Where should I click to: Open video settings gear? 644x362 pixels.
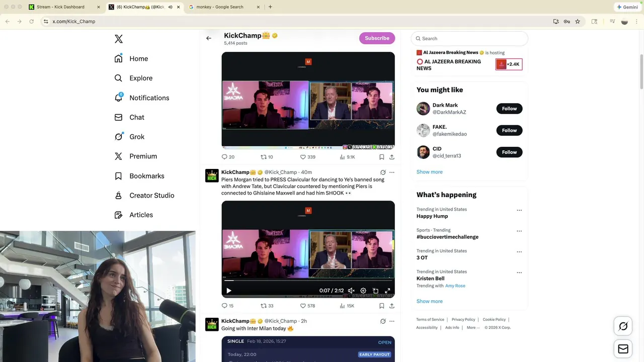tap(363, 291)
